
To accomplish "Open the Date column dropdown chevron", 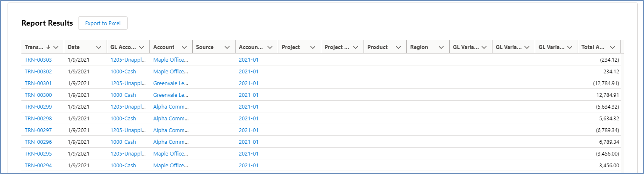I will coord(99,47).
